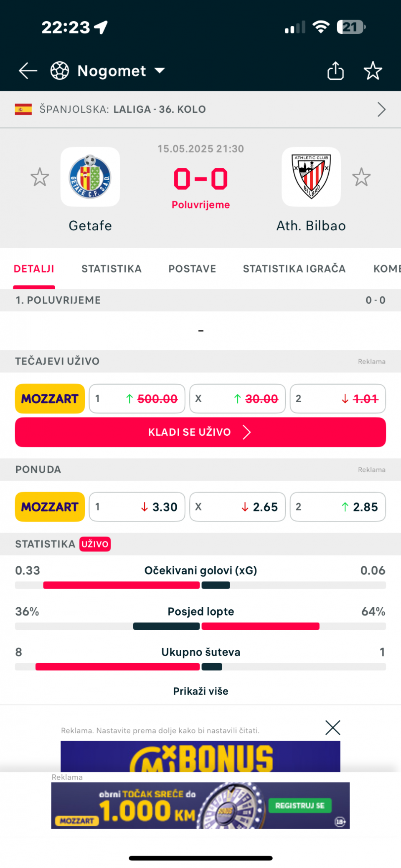Tap the soccer ball sport icon
401x868 pixels.
60,71
